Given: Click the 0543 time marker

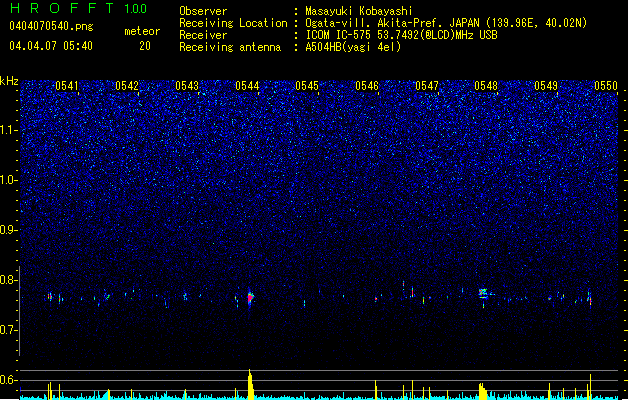Looking at the screenshot, I should (x=187, y=86).
